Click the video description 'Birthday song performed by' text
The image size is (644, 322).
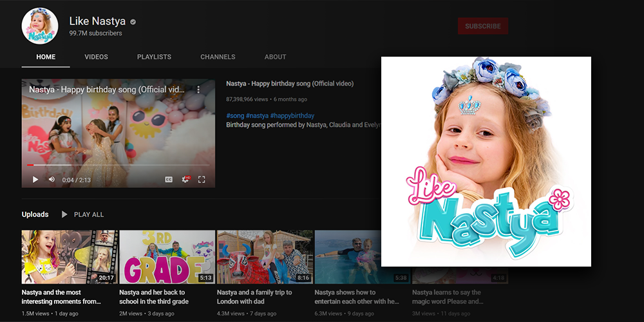(x=303, y=125)
